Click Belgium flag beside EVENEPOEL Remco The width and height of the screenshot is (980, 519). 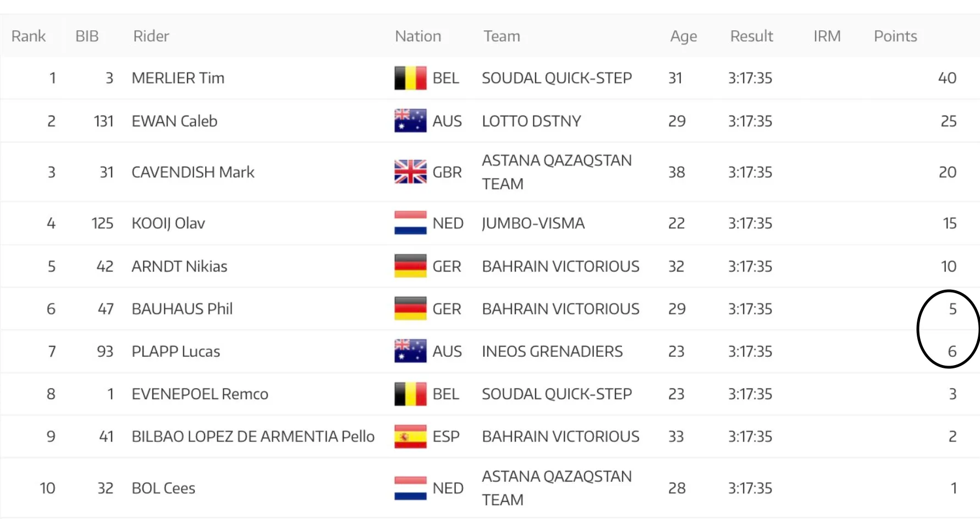coord(410,394)
